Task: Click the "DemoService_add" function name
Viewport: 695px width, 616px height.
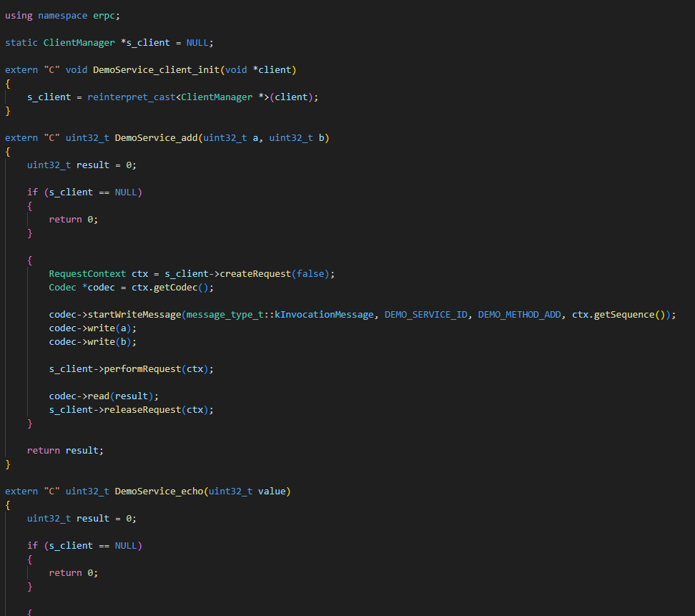Action: 156,138
